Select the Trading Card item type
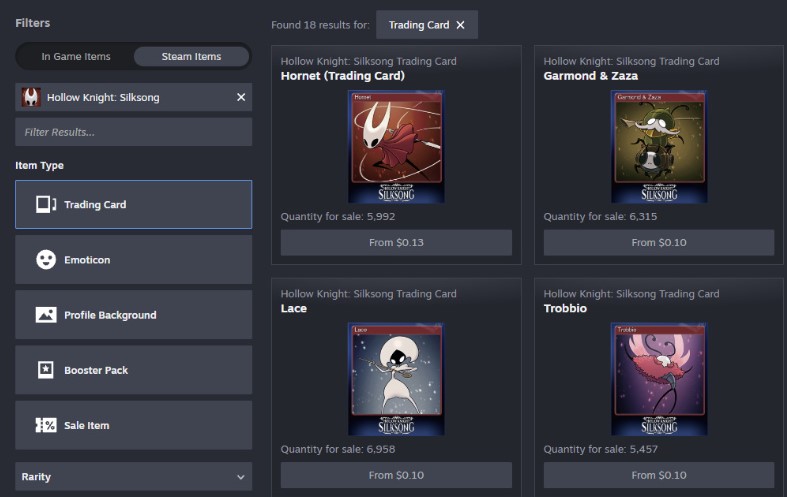Screen dimensions: 787x497 [x=134, y=204]
